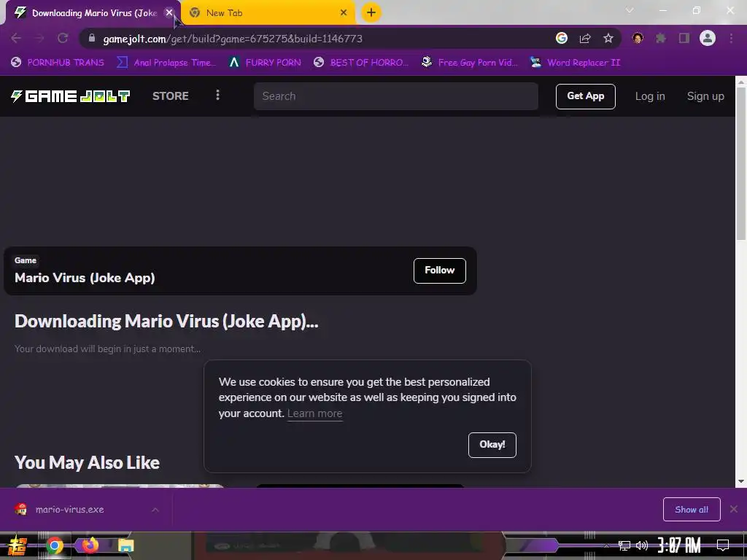Image resolution: width=747 pixels, height=560 pixels.
Task: Click the padlock site info icon
Action: tap(92, 38)
